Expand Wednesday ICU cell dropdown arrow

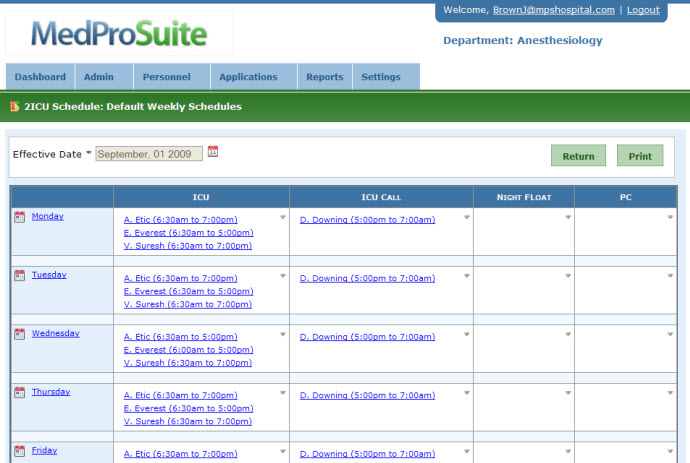click(283, 334)
